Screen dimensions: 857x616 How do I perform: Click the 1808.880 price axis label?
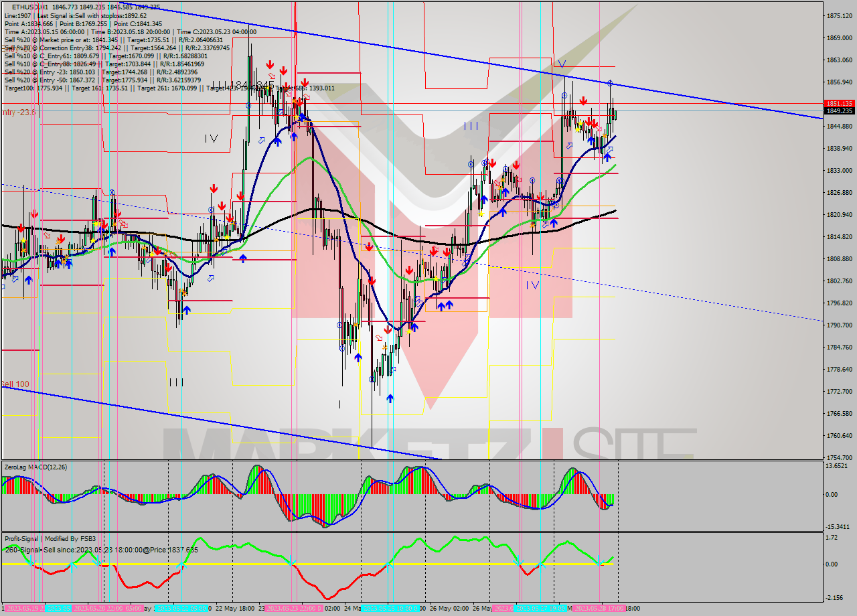(840, 259)
